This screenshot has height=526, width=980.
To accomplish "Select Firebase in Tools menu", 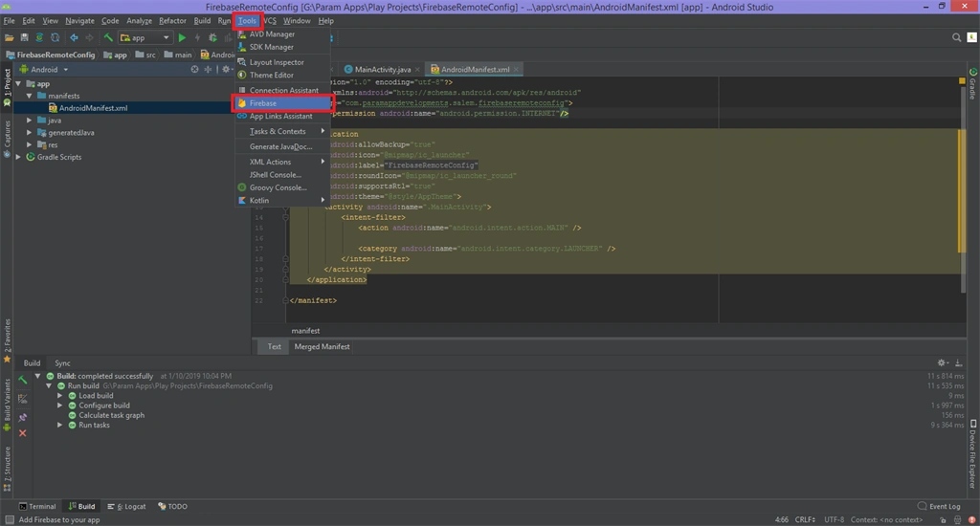I will 283,103.
